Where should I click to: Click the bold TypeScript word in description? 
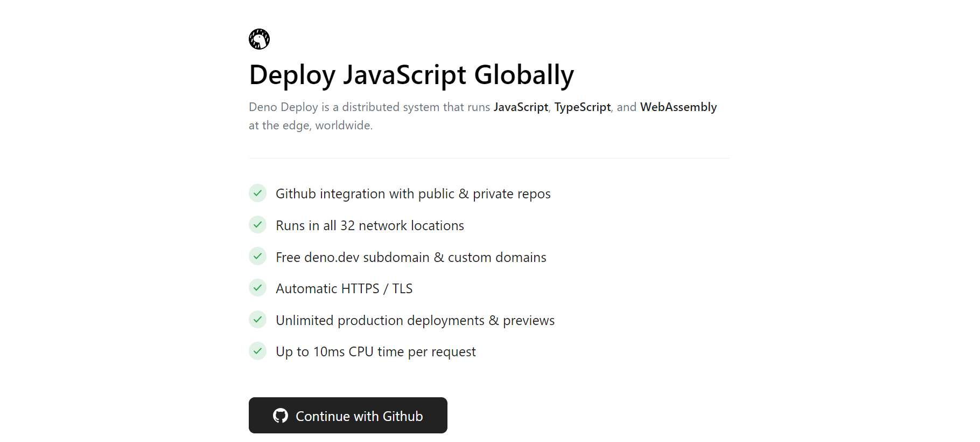tap(583, 107)
